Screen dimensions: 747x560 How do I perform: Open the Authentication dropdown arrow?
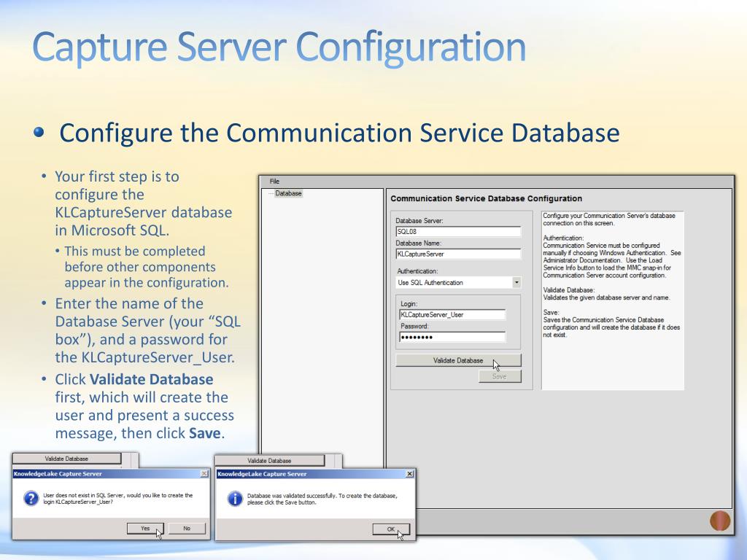(x=516, y=282)
